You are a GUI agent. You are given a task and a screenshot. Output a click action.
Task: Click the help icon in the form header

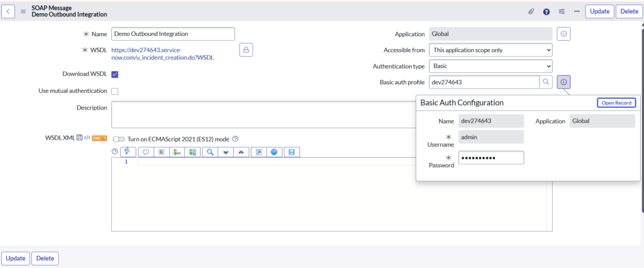point(547,11)
